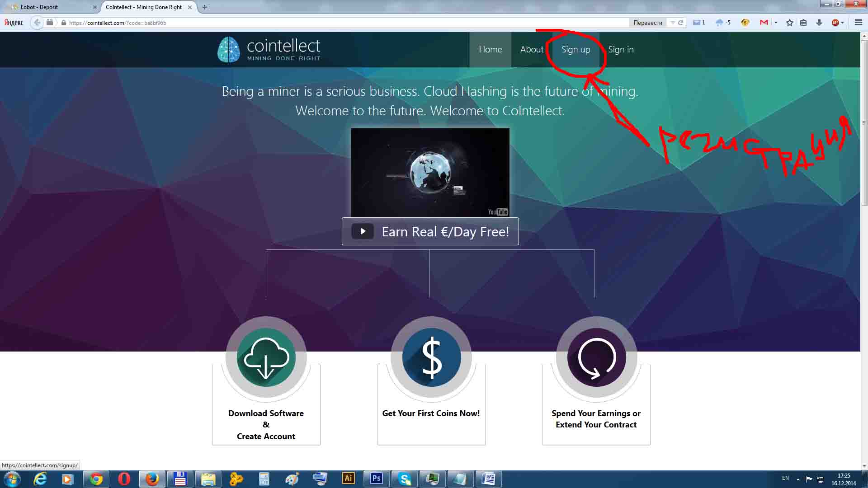This screenshot has height=488, width=868.
Task: Click the Перевести translate button
Action: click(x=647, y=23)
